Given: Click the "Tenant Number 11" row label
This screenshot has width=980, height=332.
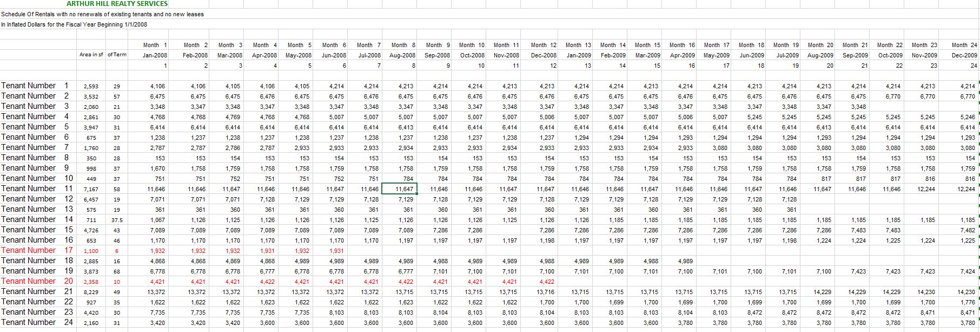Looking at the screenshot, I should point(37,188).
